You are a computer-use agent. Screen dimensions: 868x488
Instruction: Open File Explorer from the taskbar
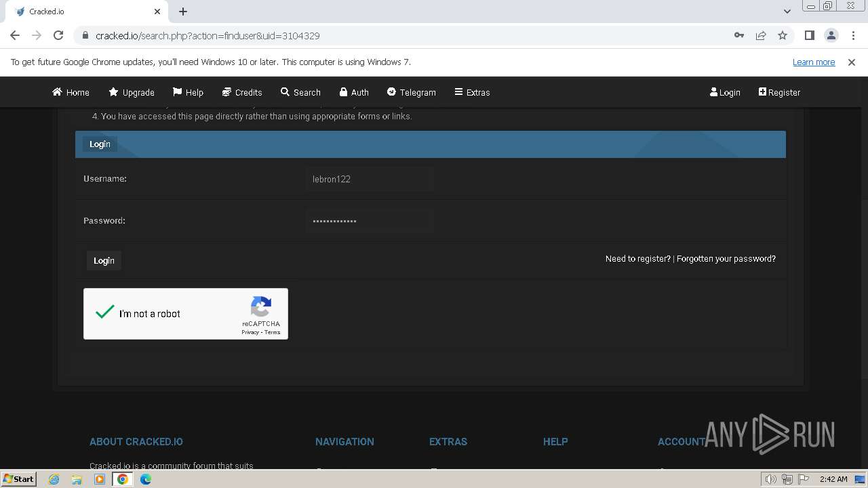77,479
